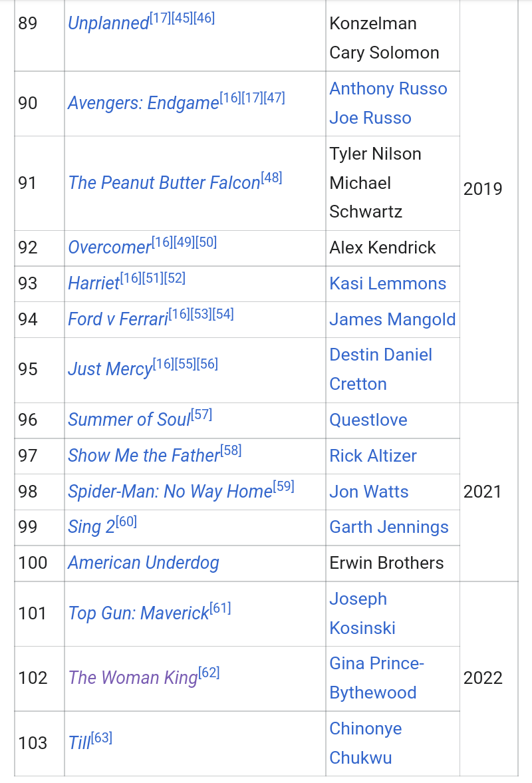Open the Just Mercy film link
Viewport: 532px width, 783px height.
[x=110, y=370]
